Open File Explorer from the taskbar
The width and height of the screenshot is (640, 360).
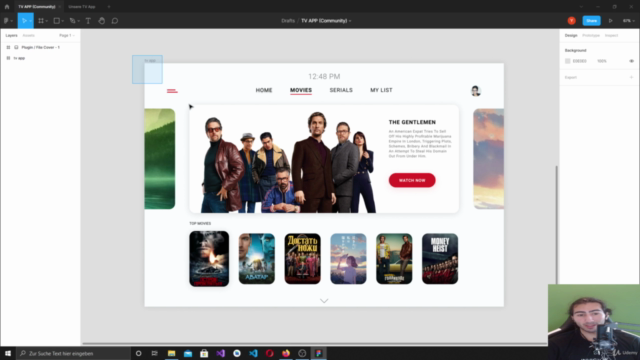tap(171, 353)
